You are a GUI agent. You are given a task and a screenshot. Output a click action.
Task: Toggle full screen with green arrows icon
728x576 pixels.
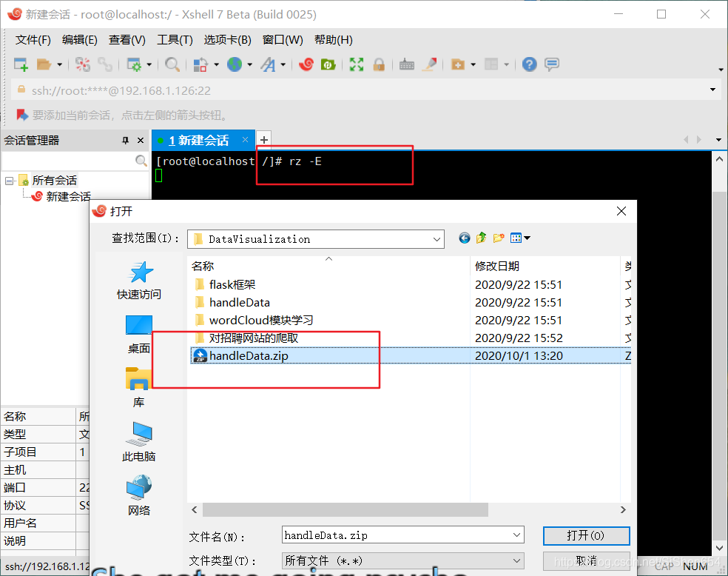pyautogui.click(x=357, y=64)
